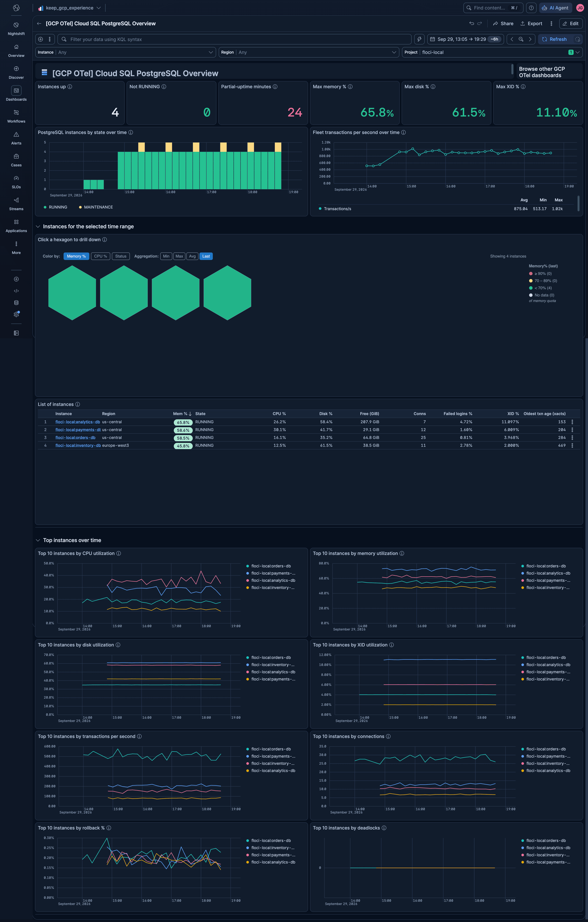Click the first hexagon in the grid
This screenshot has height=922, width=588.
pos(72,293)
